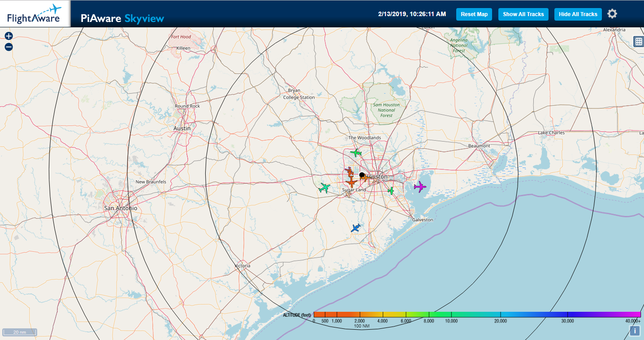
Task: Click the Killeen map label
Action: click(183, 48)
